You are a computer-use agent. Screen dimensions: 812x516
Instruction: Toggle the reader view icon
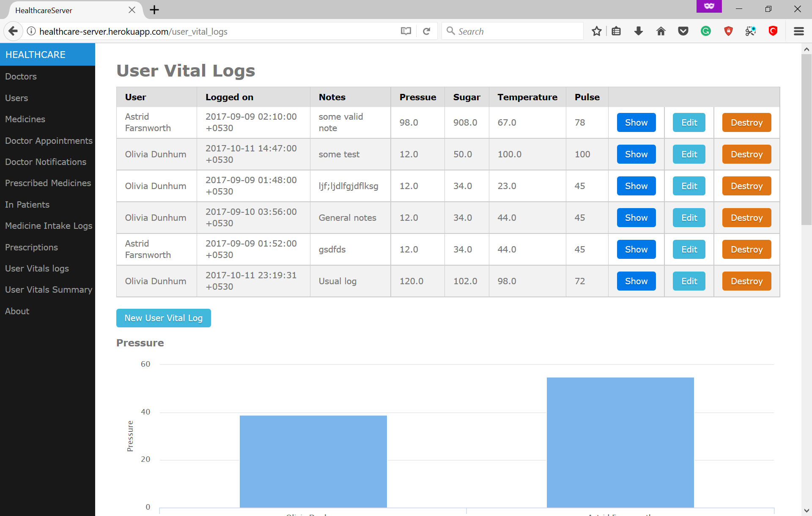pyautogui.click(x=406, y=31)
